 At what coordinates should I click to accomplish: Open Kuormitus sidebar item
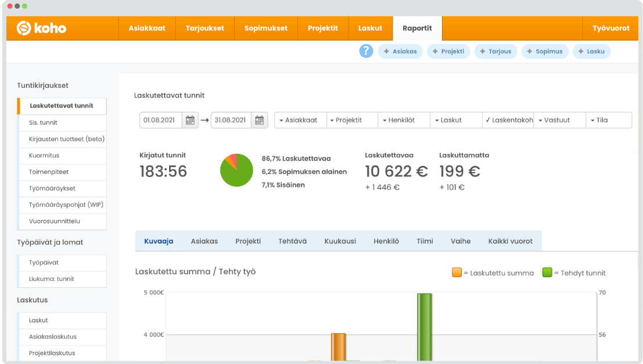62,156
